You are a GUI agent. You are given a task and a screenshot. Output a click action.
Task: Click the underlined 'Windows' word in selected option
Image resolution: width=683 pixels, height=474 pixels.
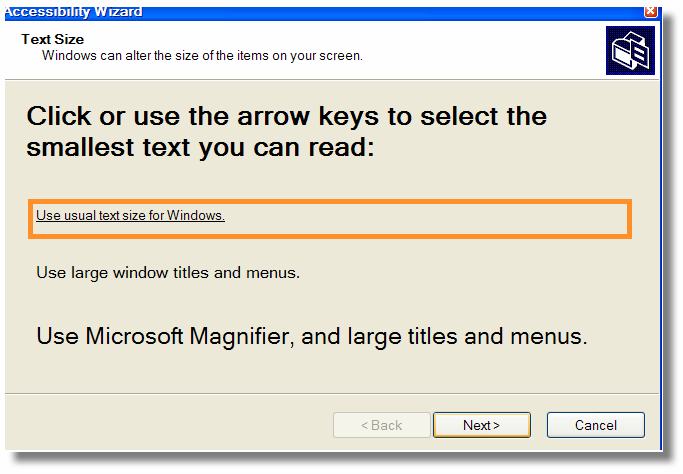click(x=195, y=215)
